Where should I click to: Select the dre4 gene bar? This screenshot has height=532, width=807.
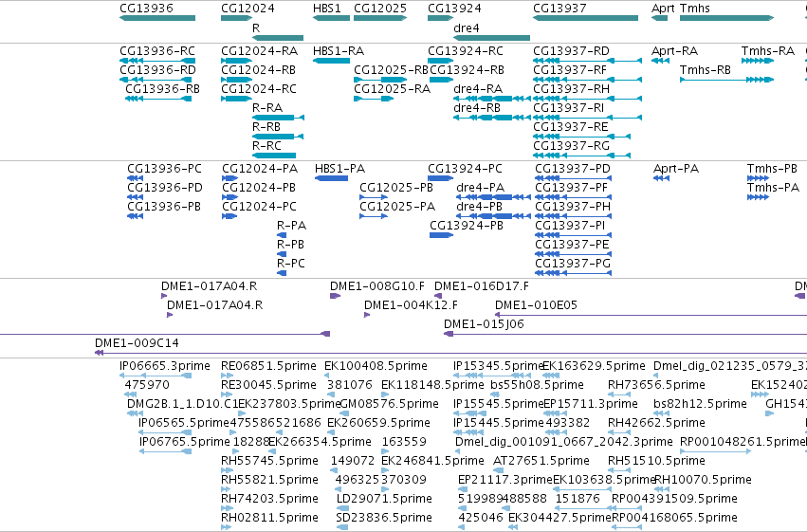[491, 38]
